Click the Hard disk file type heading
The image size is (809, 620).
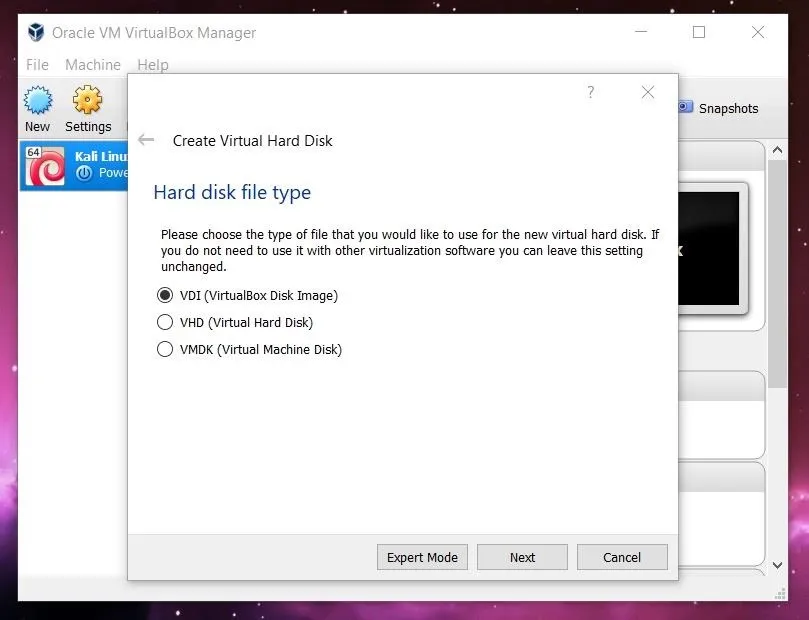[x=232, y=192]
